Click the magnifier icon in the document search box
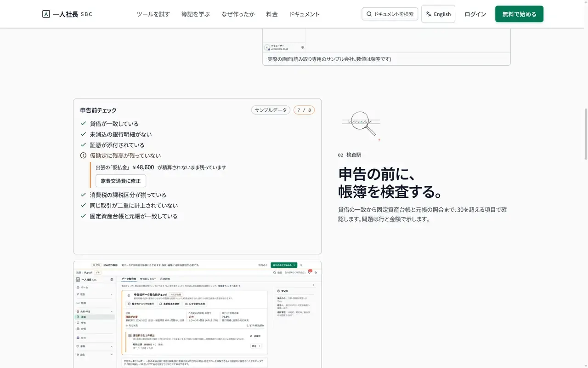This screenshot has width=588, height=368. click(369, 14)
